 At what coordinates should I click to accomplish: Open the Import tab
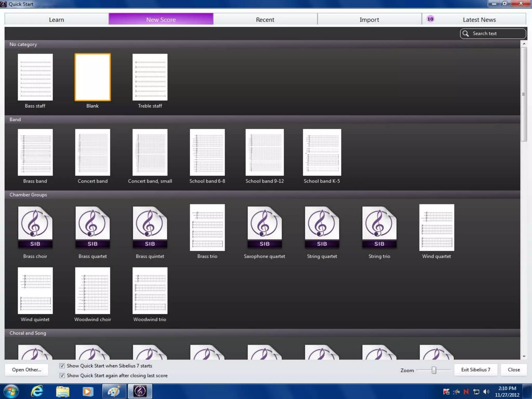click(x=369, y=19)
